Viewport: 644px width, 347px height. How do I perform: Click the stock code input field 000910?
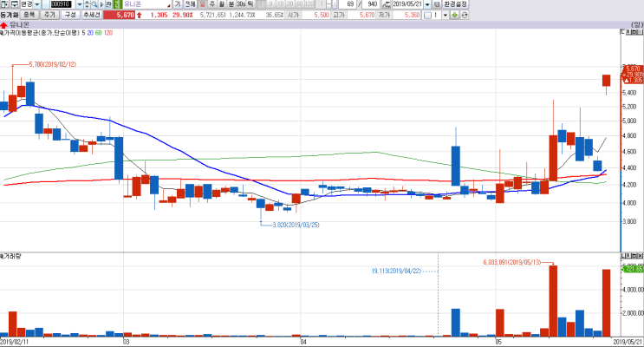click(x=62, y=4)
